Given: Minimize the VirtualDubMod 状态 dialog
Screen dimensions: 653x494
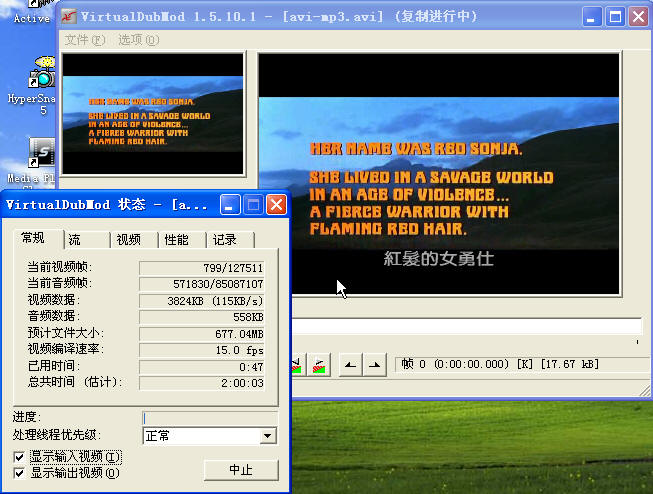Looking at the screenshot, I should point(230,205).
